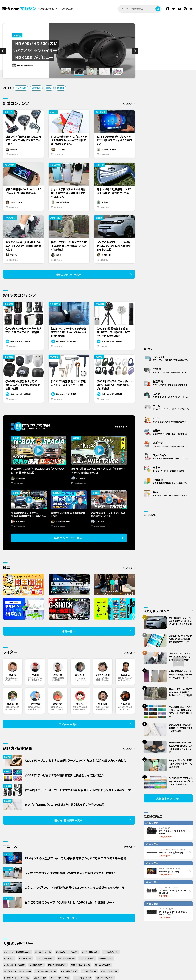Open the バリカンおすすめ15選 feature article

69,760
